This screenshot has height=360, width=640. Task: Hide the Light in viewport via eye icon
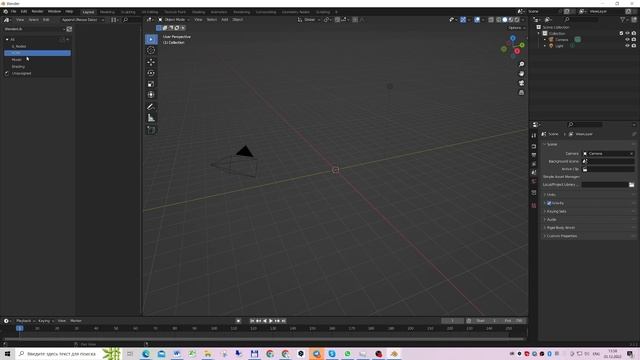627,46
